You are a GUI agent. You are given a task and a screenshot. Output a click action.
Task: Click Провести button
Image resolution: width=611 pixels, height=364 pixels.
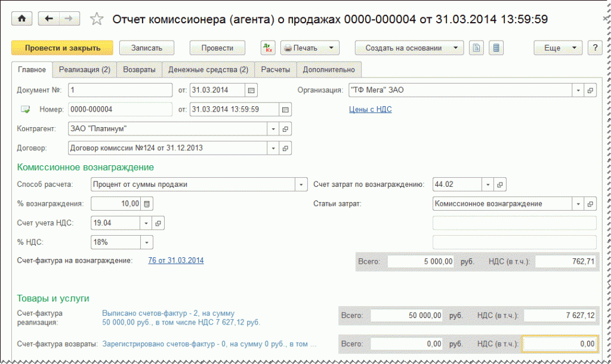[217, 48]
